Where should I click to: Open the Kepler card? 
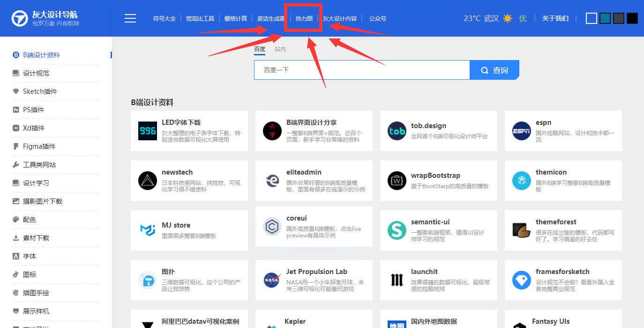click(x=314, y=319)
